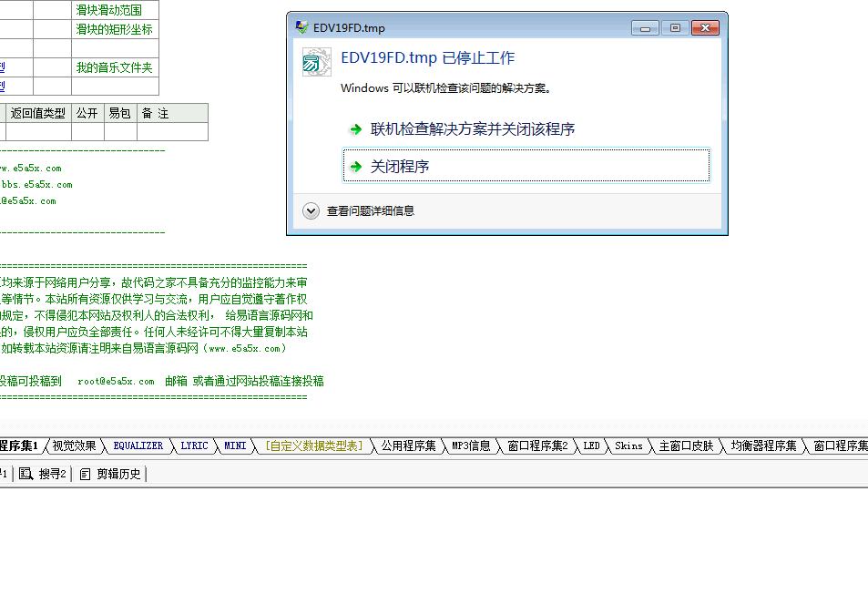Choose 联机检查解决方案并关闭该程序

tap(472, 129)
